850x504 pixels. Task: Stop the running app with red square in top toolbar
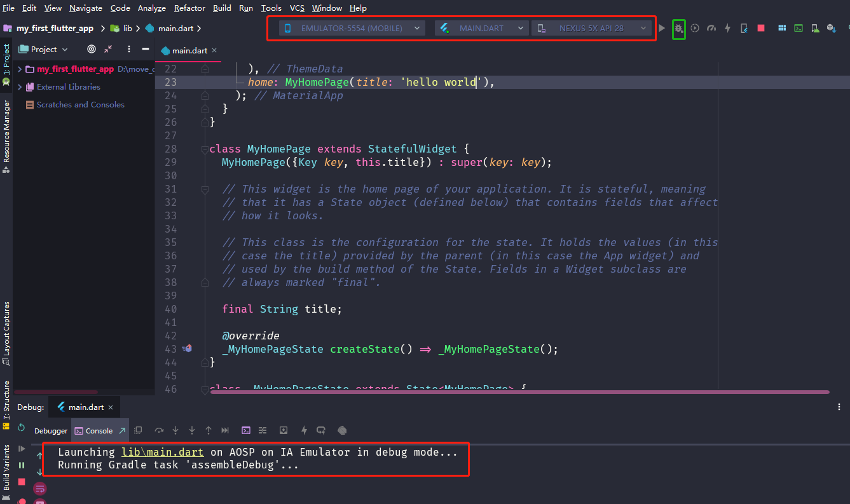tap(761, 28)
